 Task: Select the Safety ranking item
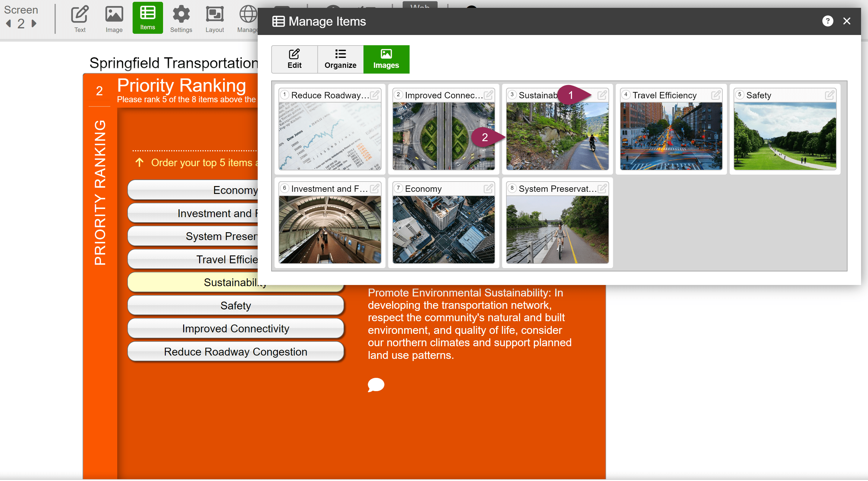235,306
